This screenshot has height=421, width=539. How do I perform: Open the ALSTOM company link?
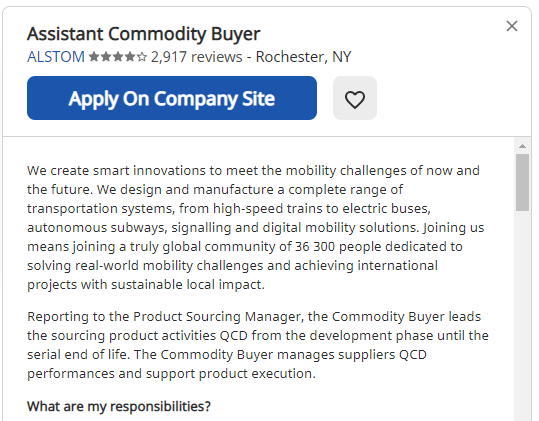[56, 57]
